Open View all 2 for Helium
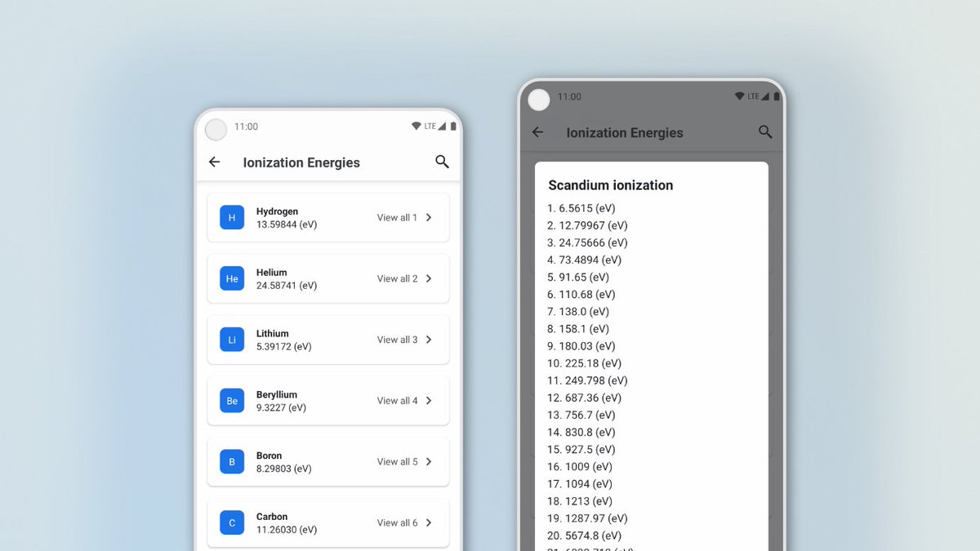980x551 pixels. [397, 278]
